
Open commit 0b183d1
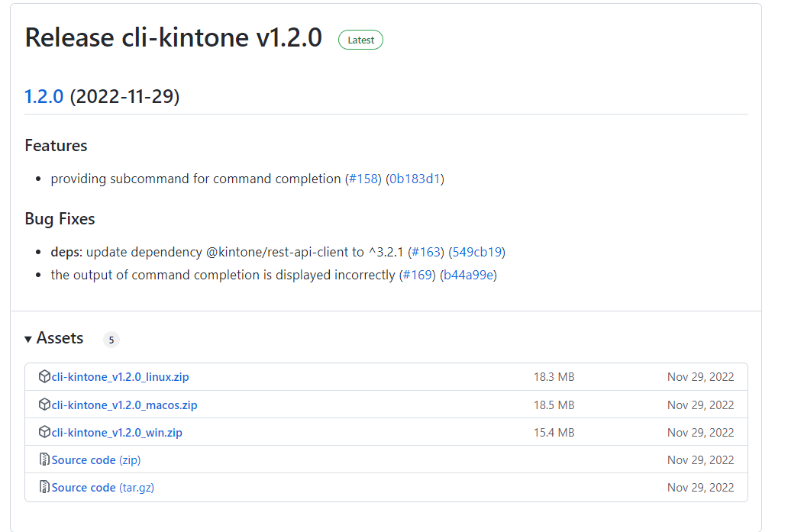pyautogui.click(x=415, y=178)
